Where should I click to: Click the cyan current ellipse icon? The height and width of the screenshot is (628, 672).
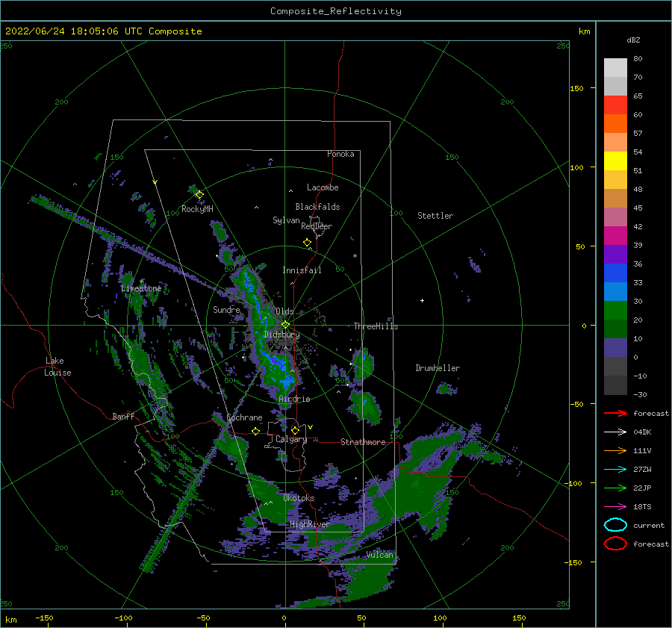tap(615, 525)
